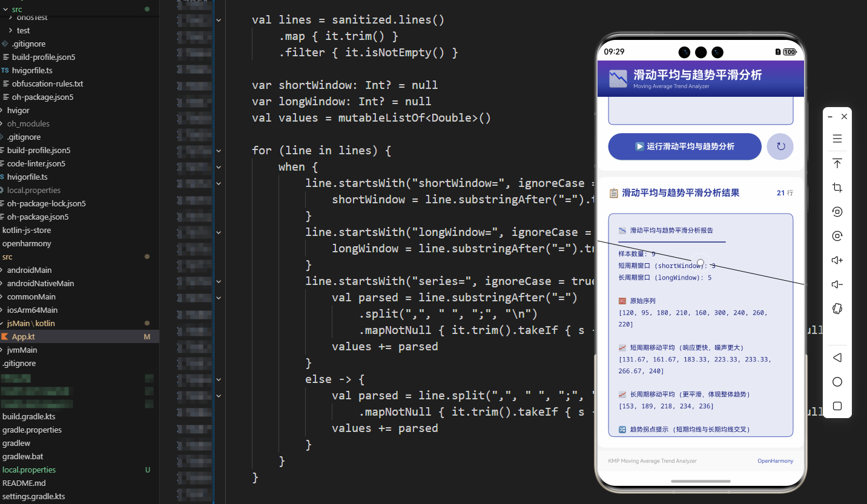The height and width of the screenshot is (504, 867).
Task: Fold the 'for (line in lines)' loop
Action: 219,151
